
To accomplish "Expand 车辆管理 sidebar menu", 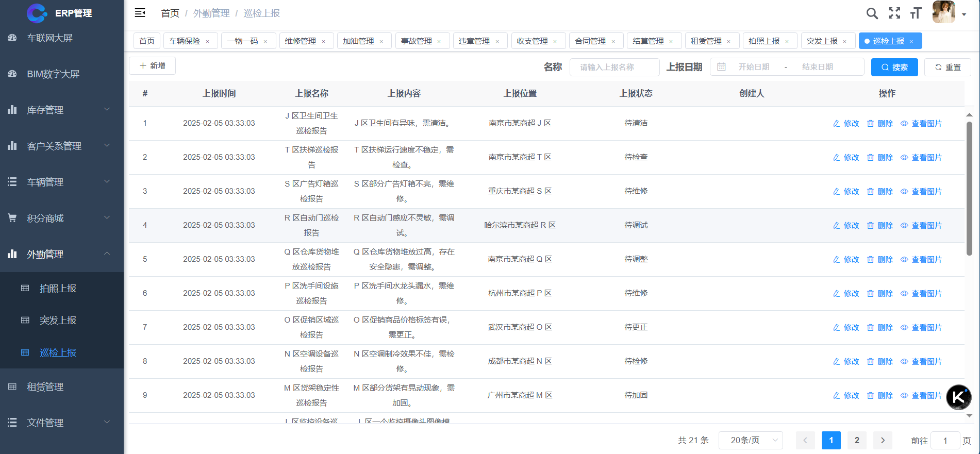I will tap(62, 182).
